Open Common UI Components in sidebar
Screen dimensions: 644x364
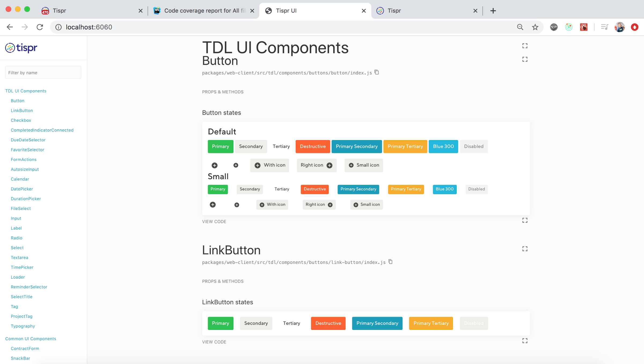tap(31, 339)
